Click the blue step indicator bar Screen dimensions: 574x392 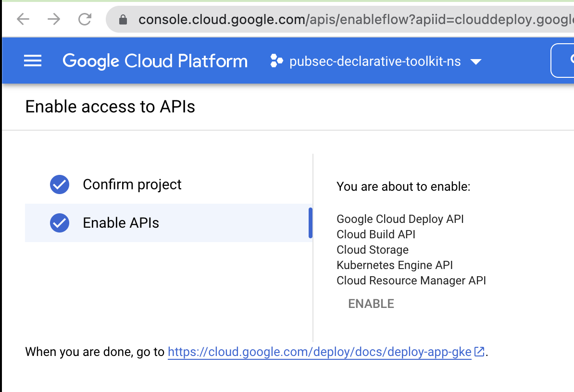pos(311,223)
